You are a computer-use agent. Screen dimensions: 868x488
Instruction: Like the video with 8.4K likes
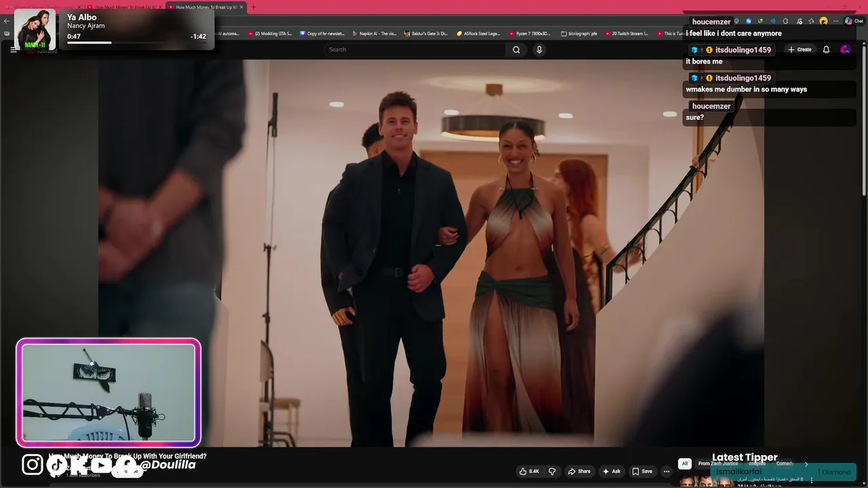[x=529, y=471]
